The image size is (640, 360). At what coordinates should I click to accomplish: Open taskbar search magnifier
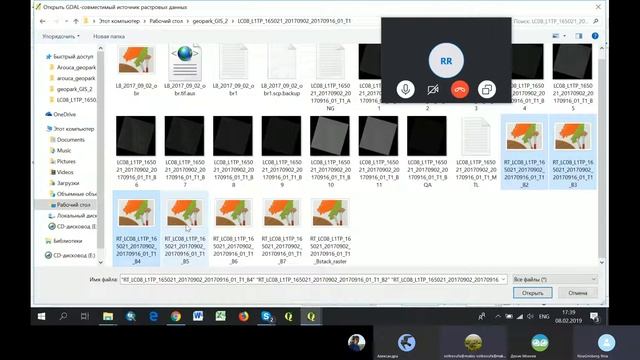(x=63, y=316)
